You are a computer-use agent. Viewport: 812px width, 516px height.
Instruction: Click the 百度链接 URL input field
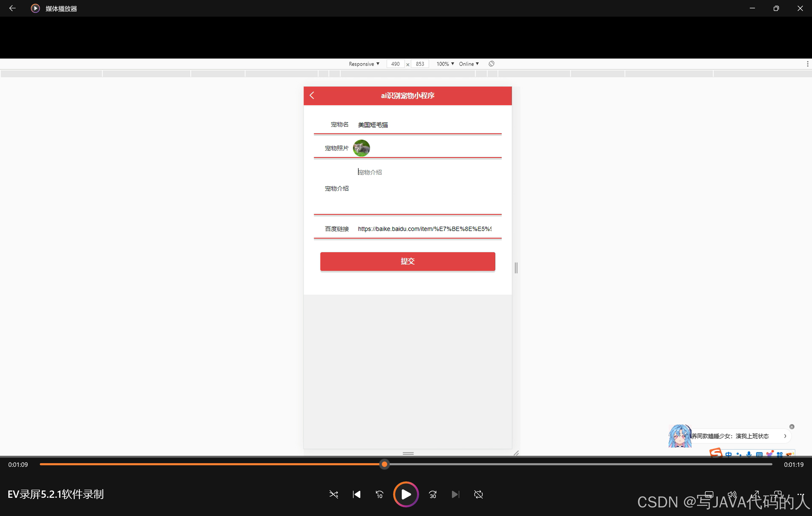[x=425, y=229]
